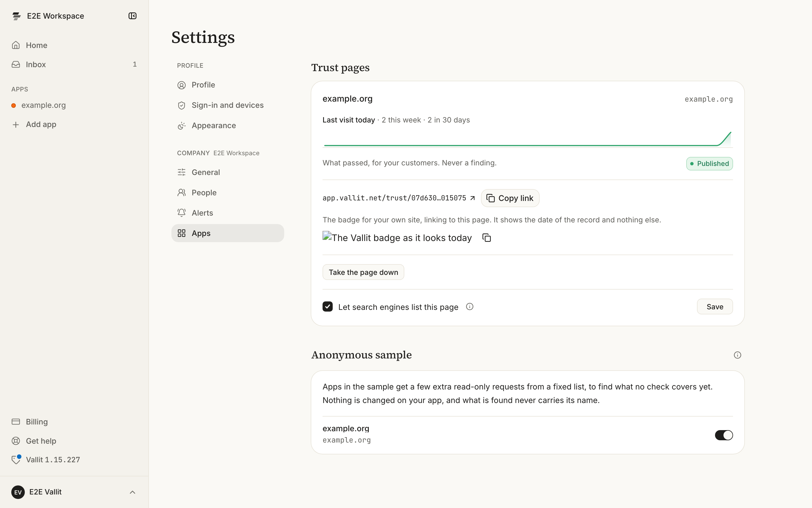The width and height of the screenshot is (812, 508).
Task: Click the Vallit version heart icon
Action: pyautogui.click(x=16, y=459)
